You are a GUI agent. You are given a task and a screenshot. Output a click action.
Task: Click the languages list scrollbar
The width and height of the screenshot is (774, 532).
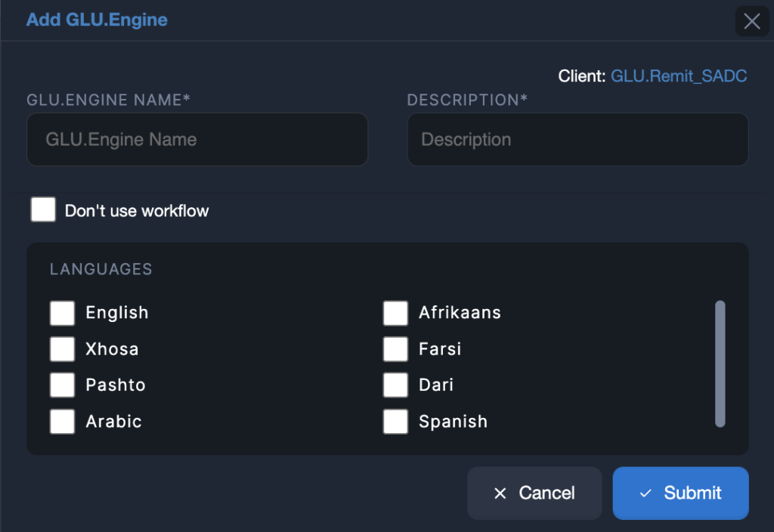(x=720, y=363)
